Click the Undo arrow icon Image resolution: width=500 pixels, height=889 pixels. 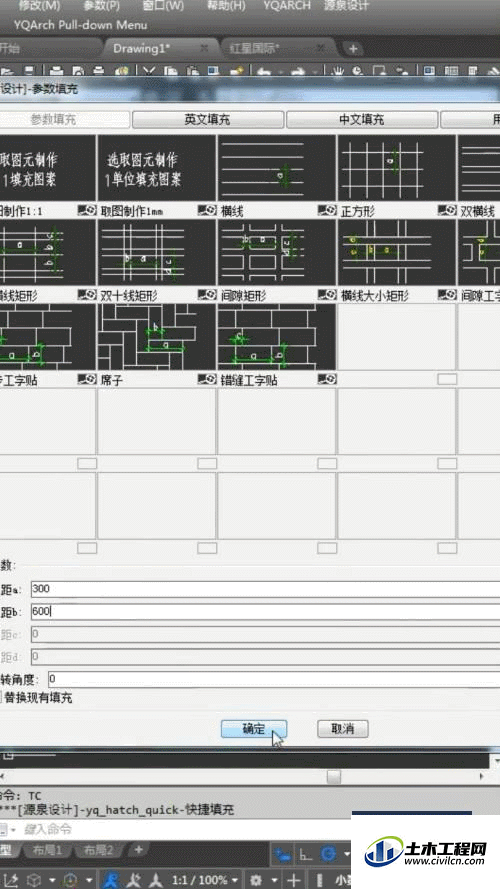(264, 71)
